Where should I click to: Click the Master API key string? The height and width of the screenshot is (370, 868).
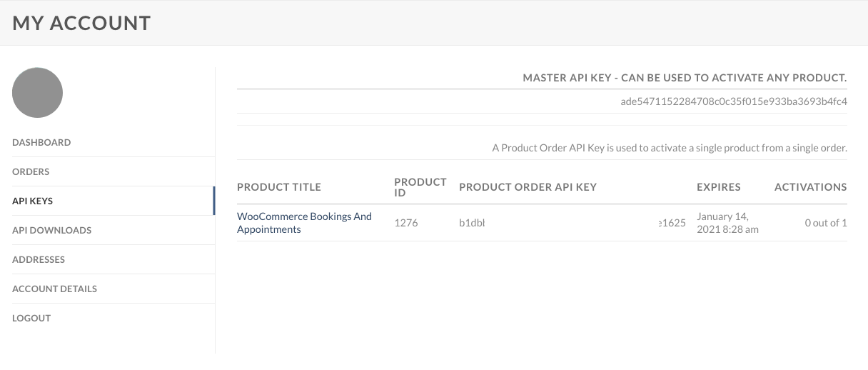(734, 101)
